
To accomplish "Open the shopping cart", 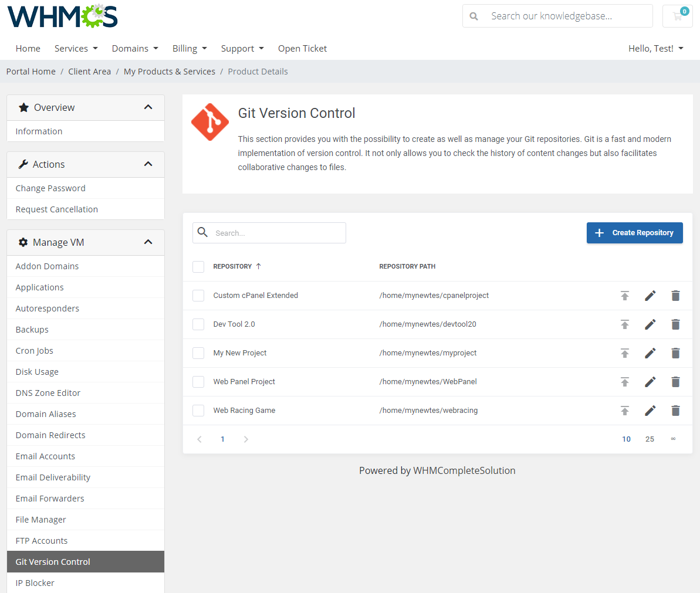I will point(678,16).
